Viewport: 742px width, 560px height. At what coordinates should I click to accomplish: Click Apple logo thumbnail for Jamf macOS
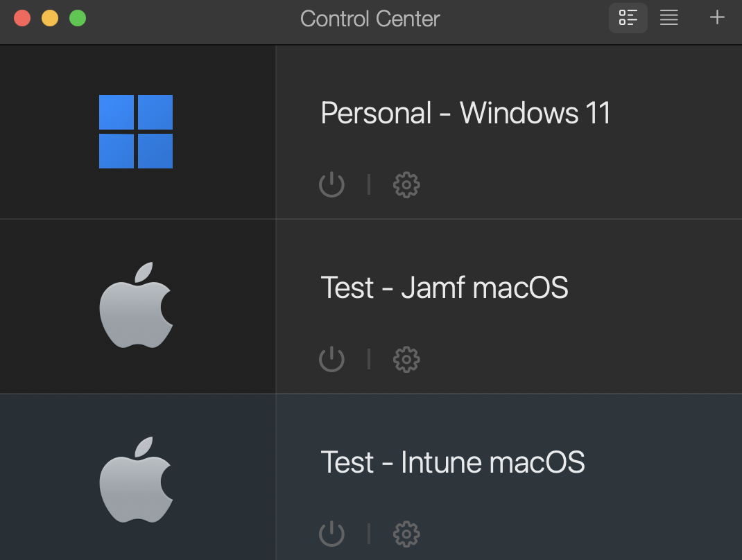136,305
